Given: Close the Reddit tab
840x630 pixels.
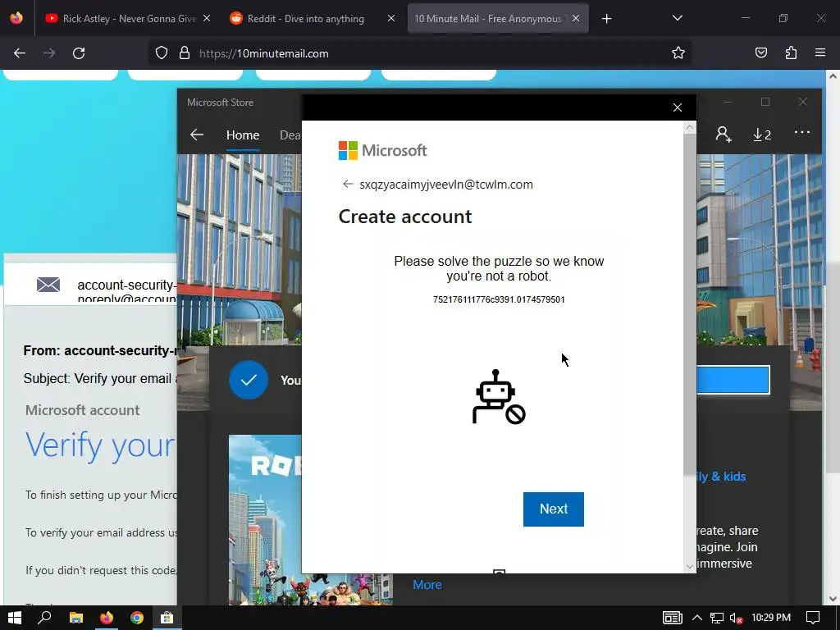Looking at the screenshot, I should pyautogui.click(x=391, y=18).
